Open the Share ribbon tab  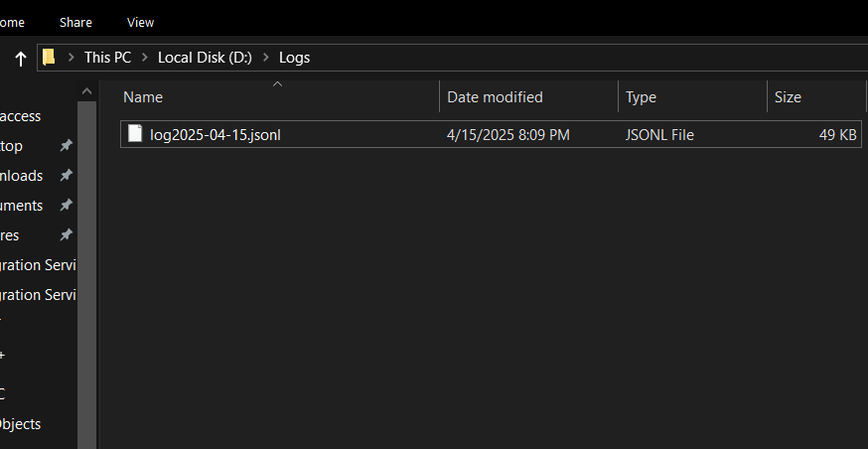point(75,22)
